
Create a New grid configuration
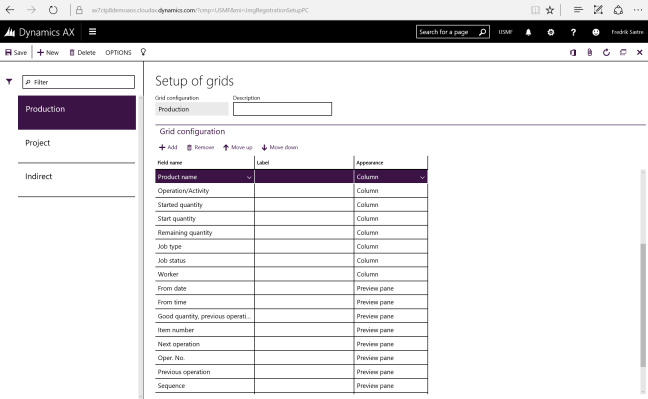48,53
